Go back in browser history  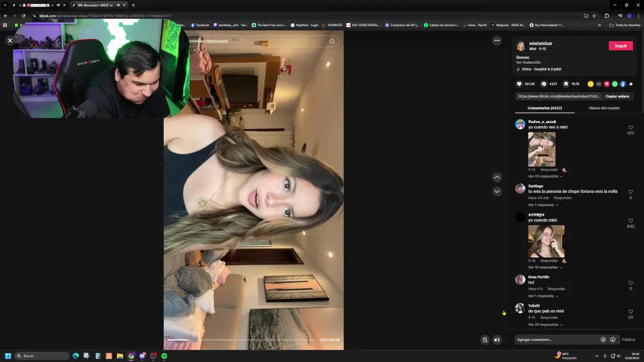6,16
